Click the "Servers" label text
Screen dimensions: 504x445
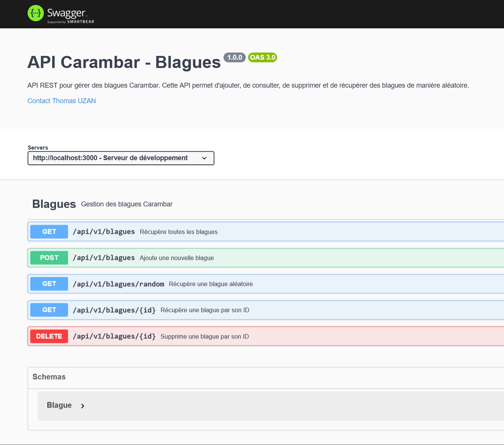pyautogui.click(x=38, y=148)
